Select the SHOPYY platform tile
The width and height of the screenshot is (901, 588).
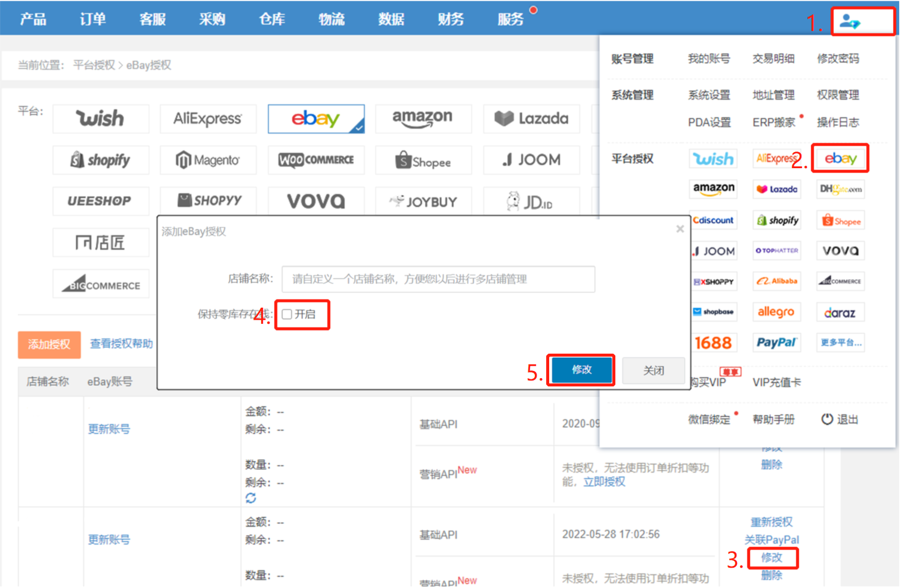(208, 201)
